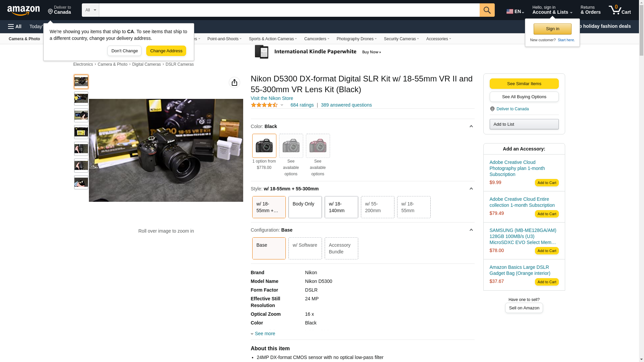This screenshot has height=362, width=644.
Task: Select the Body Only style option
Action: [x=305, y=207]
